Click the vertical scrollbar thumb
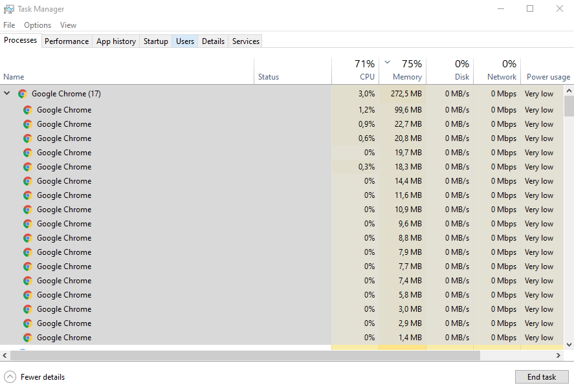 569,106
